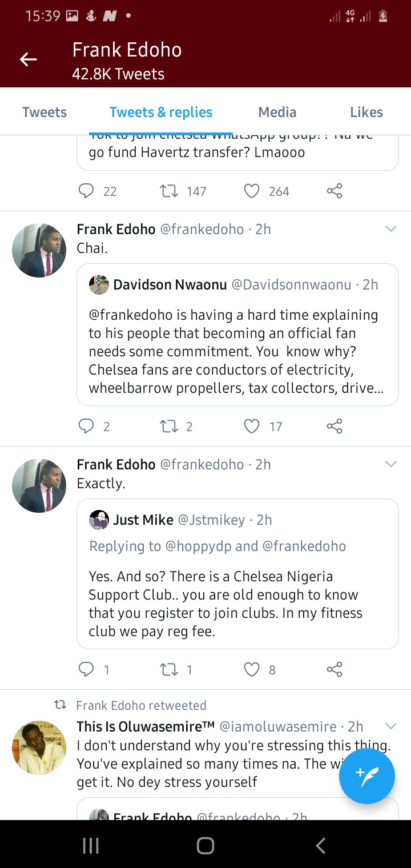Expand options for Oluwasemire's retweeted tweet
The height and width of the screenshot is (868, 411).
click(x=391, y=726)
